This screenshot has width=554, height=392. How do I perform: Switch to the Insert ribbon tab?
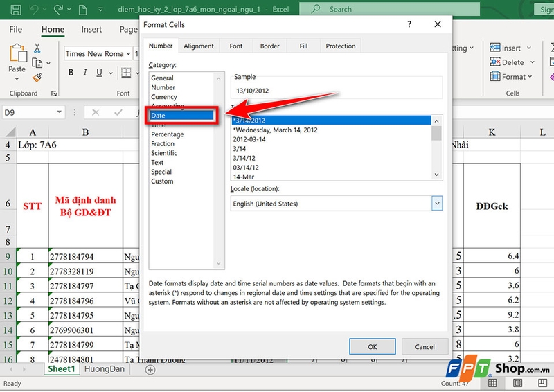point(91,29)
